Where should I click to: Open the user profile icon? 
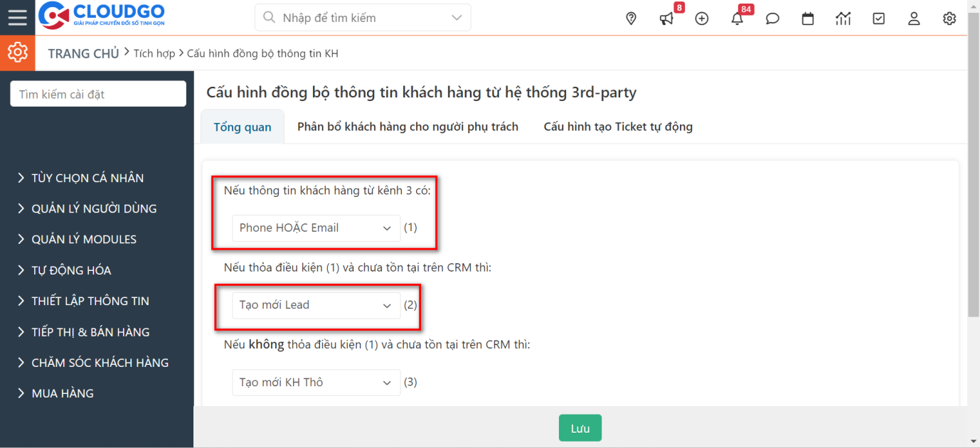(914, 19)
